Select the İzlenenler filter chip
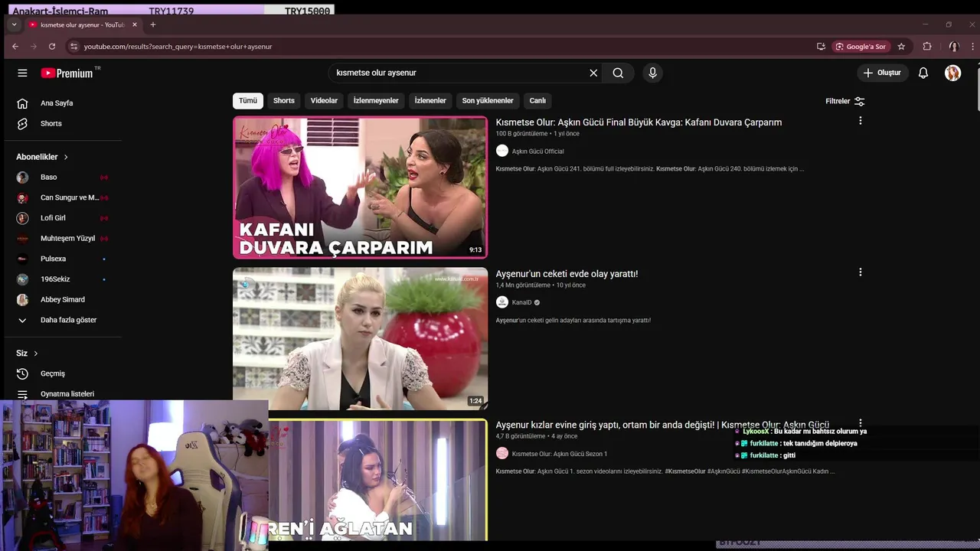Viewport: 980px width, 551px height. tap(430, 100)
